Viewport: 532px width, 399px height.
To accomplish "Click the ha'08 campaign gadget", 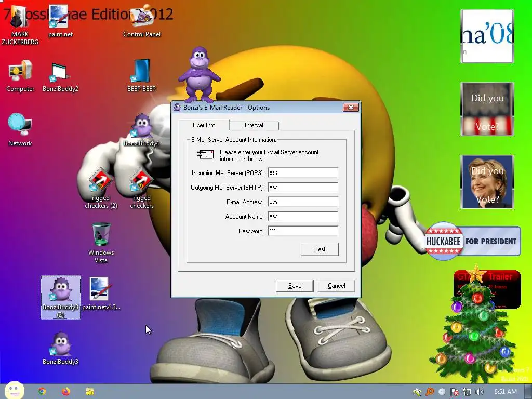I will [487, 36].
